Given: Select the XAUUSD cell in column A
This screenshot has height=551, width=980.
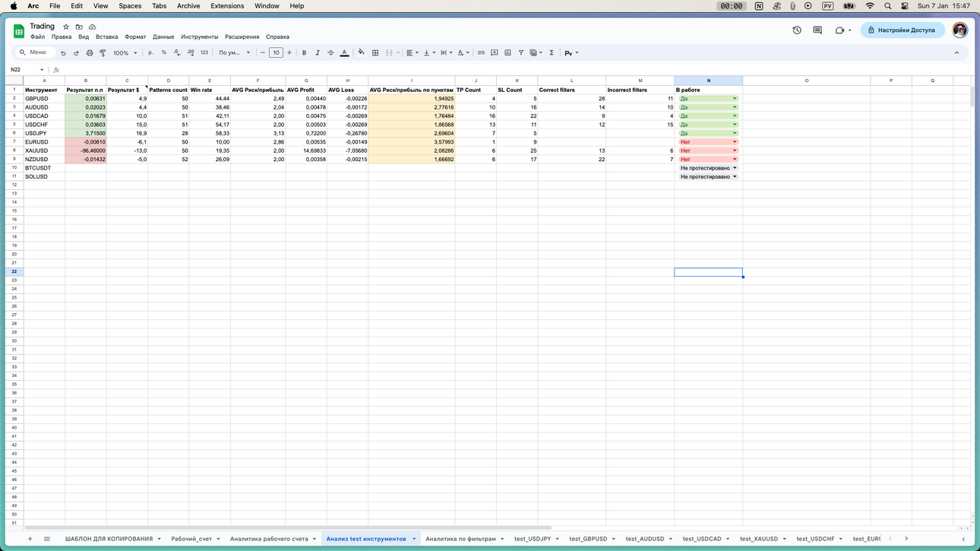Looking at the screenshot, I should [x=44, y=150].
